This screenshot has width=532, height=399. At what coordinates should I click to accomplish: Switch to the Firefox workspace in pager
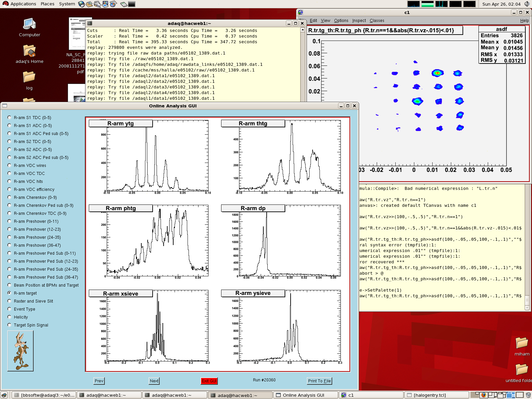click(x=484, y=395)
